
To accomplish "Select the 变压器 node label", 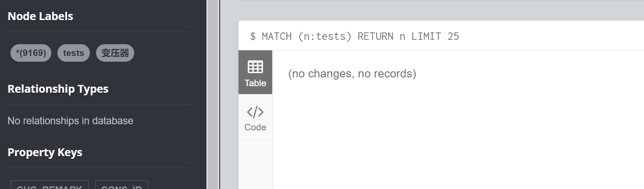I will click(x=115, y=53).
